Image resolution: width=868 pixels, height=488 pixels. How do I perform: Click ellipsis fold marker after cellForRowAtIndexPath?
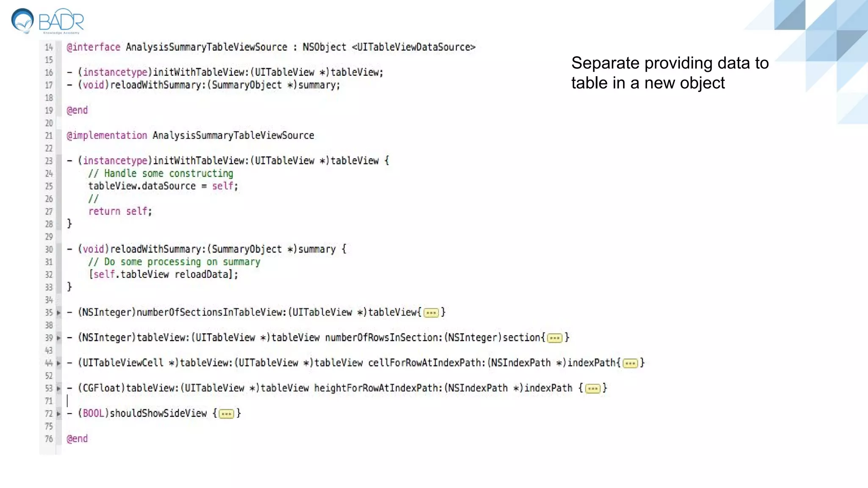[630, 363]
